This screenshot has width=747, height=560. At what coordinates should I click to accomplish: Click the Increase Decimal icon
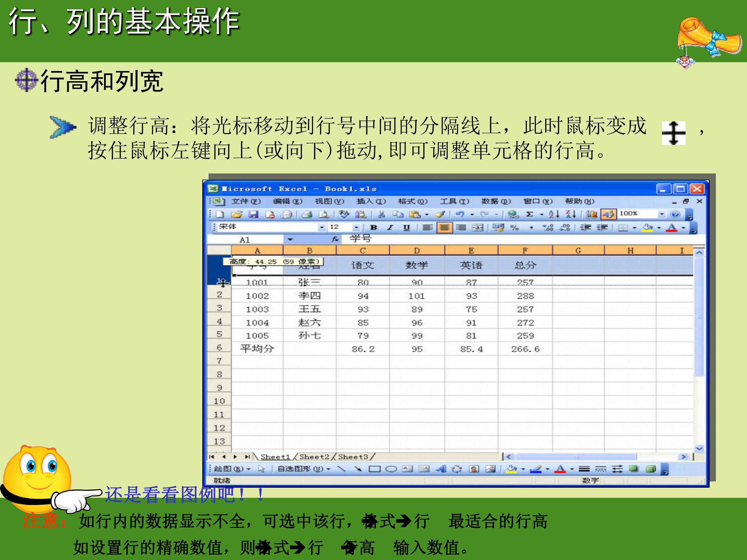pyautogui.click(x=548, y=228)
